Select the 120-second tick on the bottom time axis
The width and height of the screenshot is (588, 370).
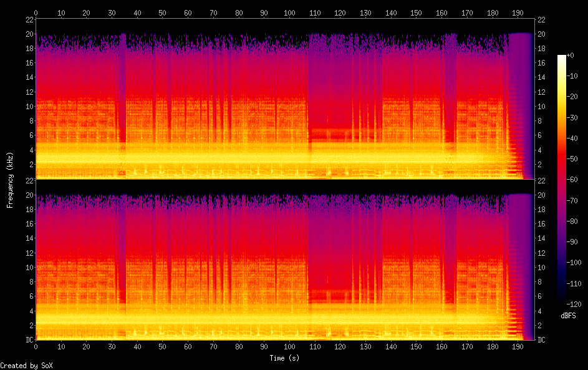tap(340, 346)
